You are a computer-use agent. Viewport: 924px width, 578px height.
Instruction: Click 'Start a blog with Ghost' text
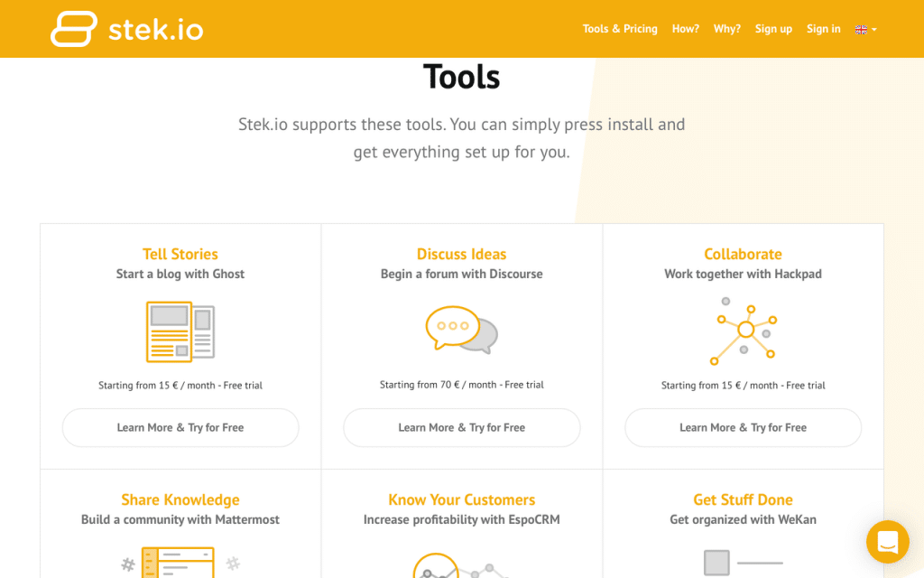(180, 274)
